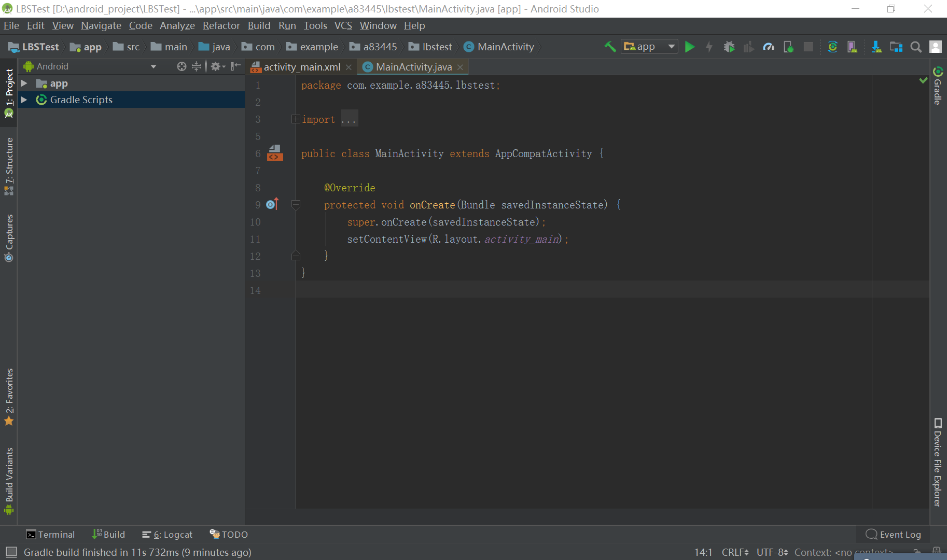Open the Structure side tab
Screen dimensions: 947x560
(9, 166)
